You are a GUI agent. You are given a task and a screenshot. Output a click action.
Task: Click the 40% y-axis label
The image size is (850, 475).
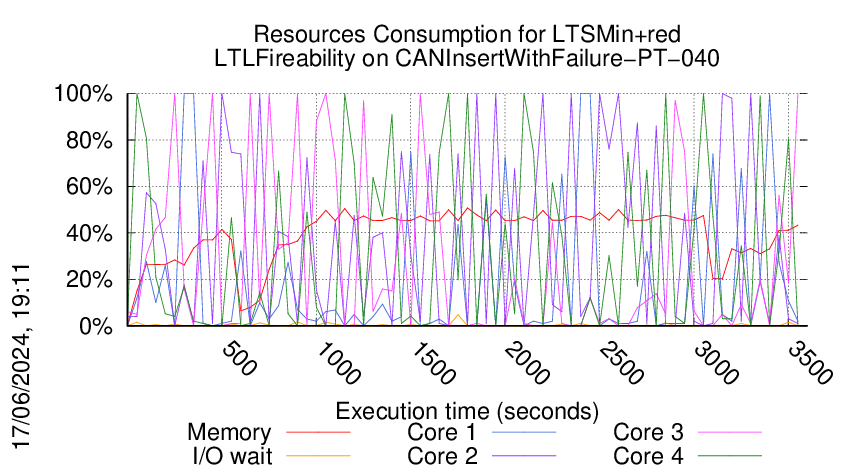(89, 234)
